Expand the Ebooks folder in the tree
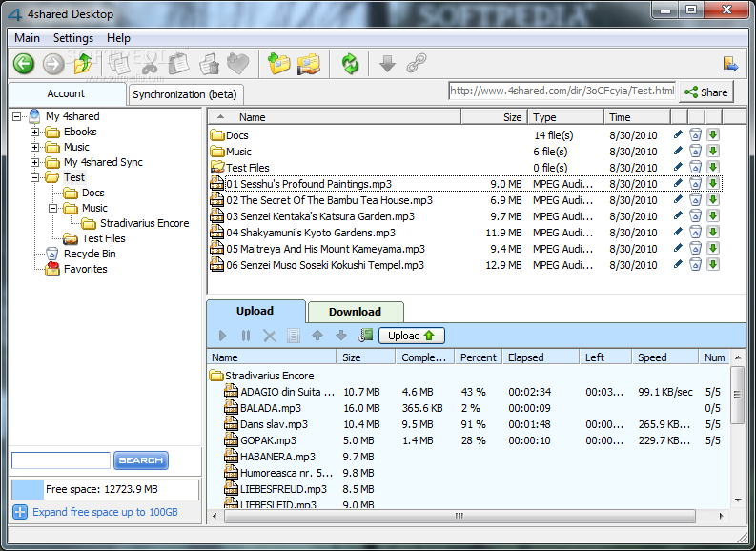 click(x=35, y=133)
